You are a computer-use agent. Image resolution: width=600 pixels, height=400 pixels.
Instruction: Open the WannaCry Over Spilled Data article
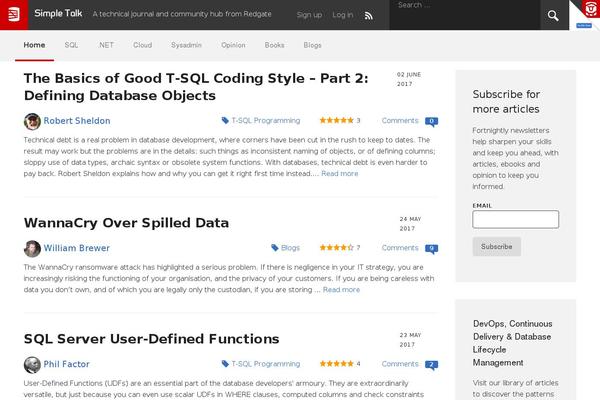(126, 223)
